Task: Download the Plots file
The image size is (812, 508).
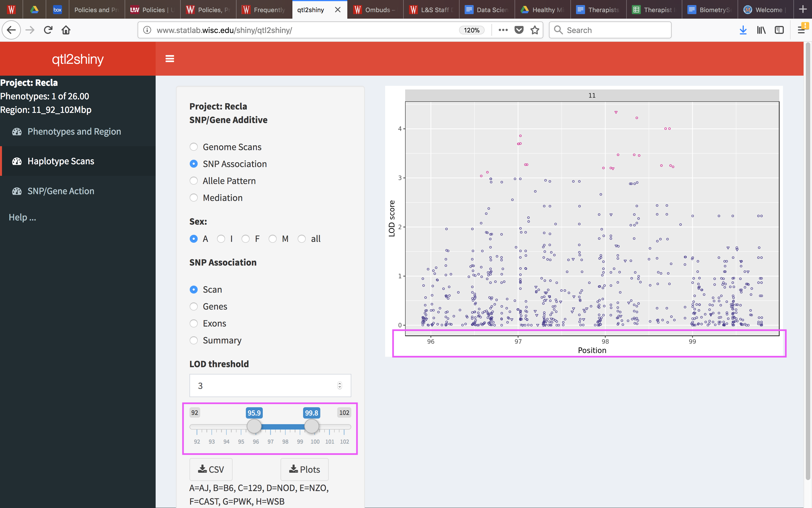Action: (304, 469)
